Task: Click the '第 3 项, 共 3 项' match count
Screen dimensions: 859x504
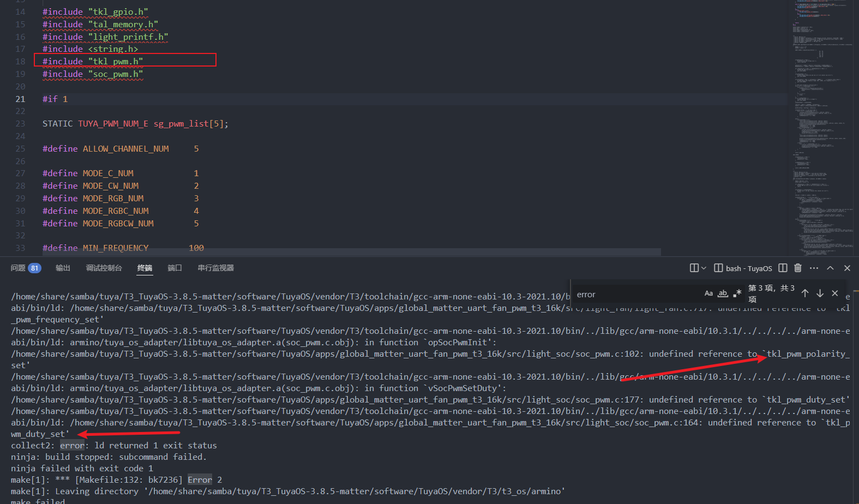Action: click(x=771, y=293)
